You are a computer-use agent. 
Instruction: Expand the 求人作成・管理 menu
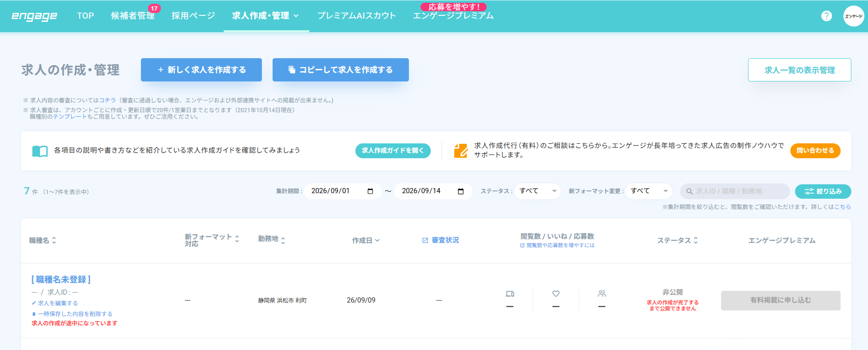pyautogui.click(x=266, y=16)
